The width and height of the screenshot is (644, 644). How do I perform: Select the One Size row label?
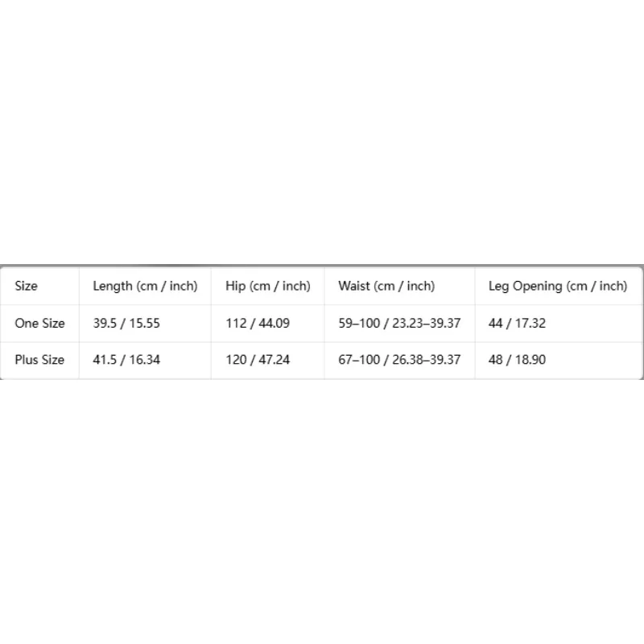click(39, 324)
